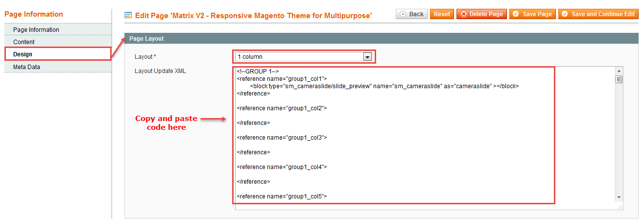Click the Back button
Screen dimensions: 644x219
[411, 14]
